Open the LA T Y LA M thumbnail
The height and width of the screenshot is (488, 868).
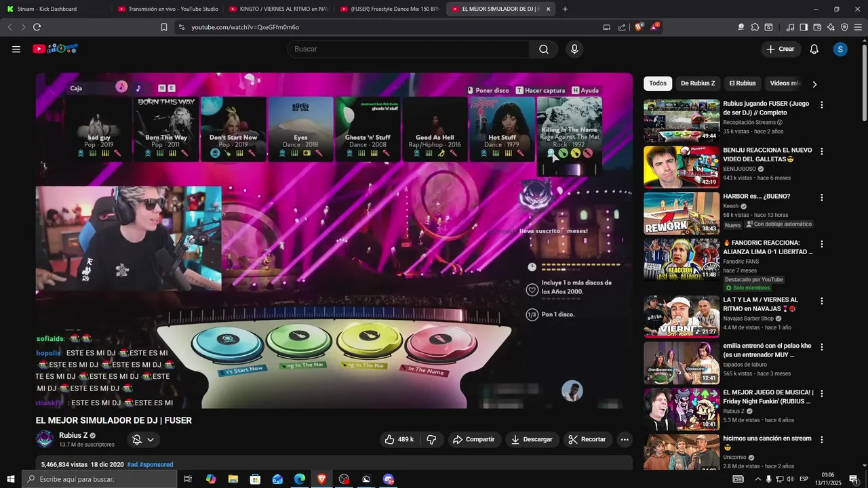click(682, 317)
